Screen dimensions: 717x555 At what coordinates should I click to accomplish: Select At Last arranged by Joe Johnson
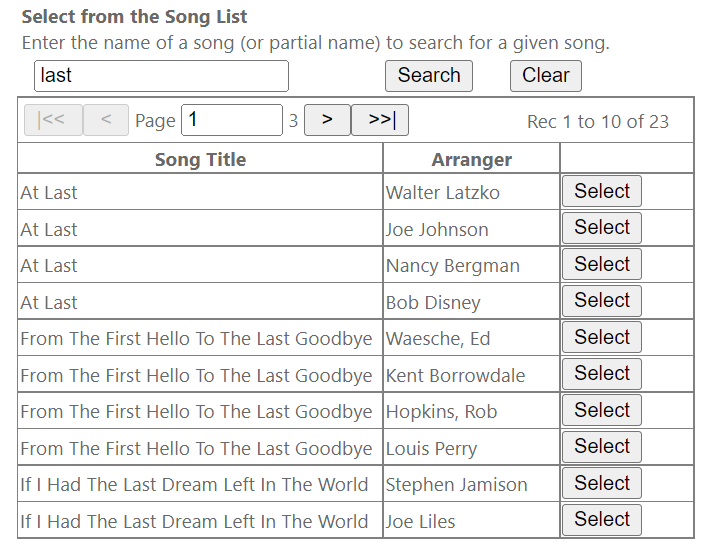(x=601, y=228)
